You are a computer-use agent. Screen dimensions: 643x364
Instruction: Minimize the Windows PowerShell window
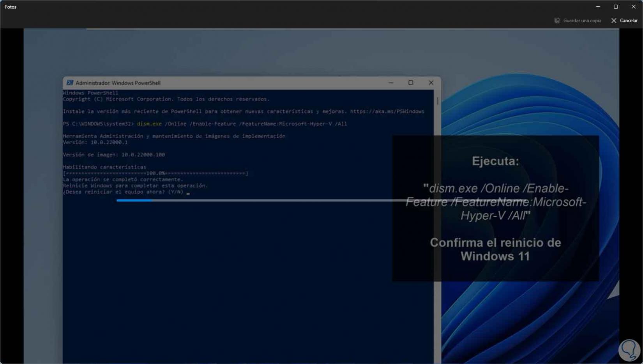point(390,83)
